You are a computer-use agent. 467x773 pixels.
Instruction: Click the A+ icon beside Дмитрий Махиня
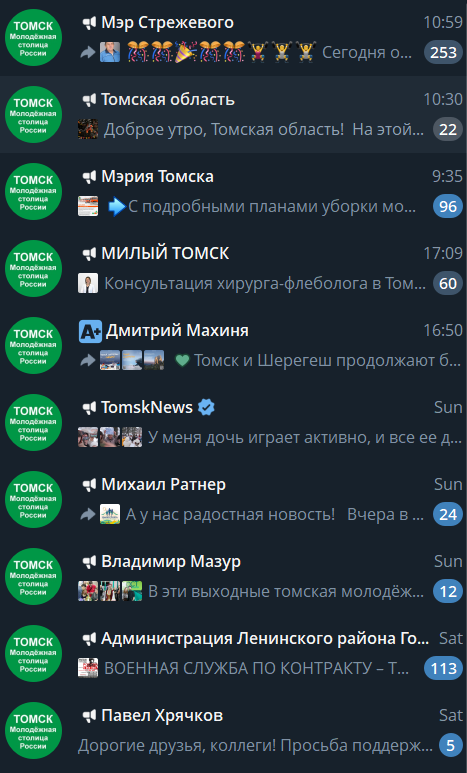click(90, 331)
